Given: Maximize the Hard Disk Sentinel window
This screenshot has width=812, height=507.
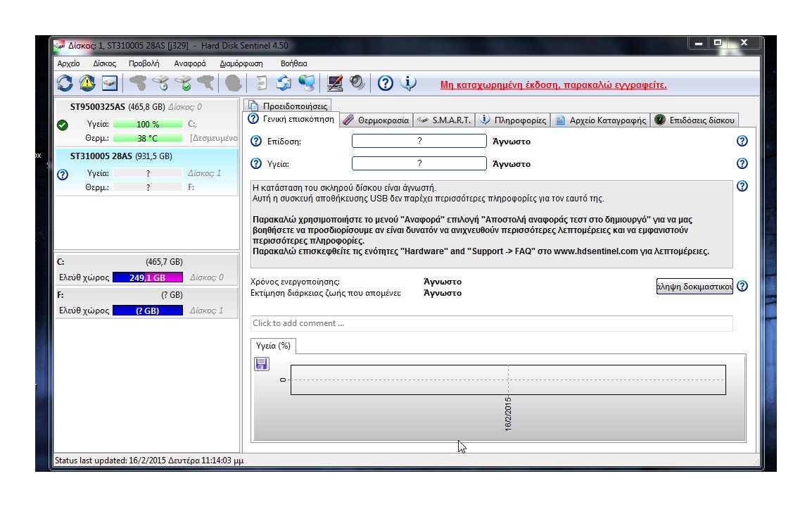Looking at the screenshot, I should [718, 43].
